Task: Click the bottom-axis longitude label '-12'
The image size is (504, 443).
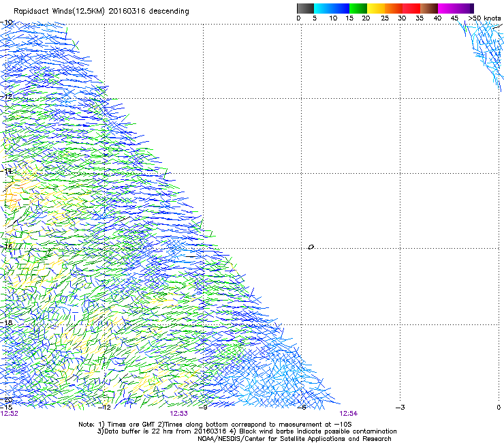Action: 104,408
